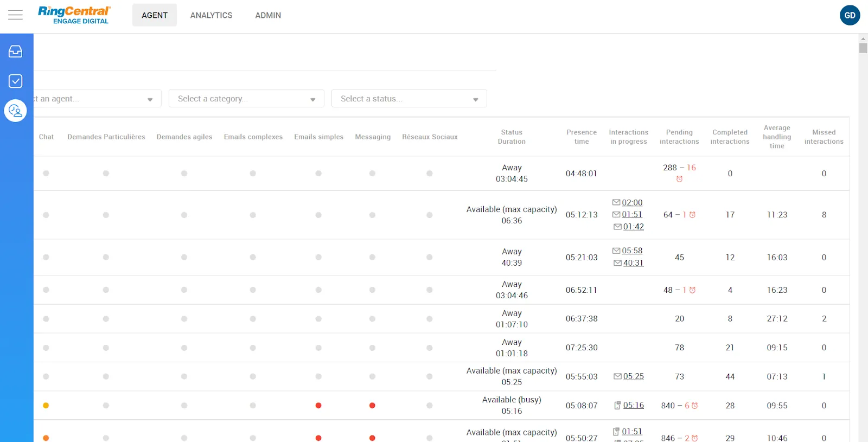The height and width of the screenshot is (442, 868).
Task: Click the RingCentral Engage Digital logo
Action: click(74, 15)
